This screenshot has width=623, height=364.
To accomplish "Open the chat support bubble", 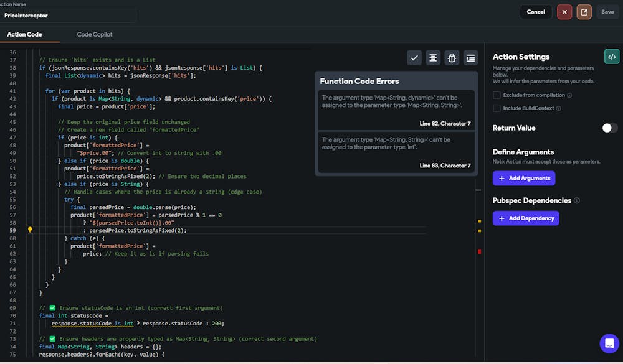I will [x=609, y=343].
